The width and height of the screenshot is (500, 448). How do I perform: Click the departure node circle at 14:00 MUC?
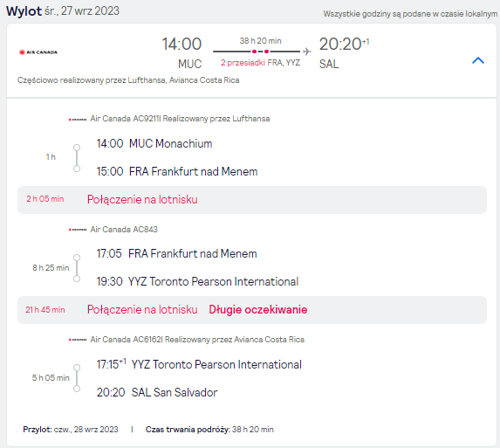coord(77,148)
